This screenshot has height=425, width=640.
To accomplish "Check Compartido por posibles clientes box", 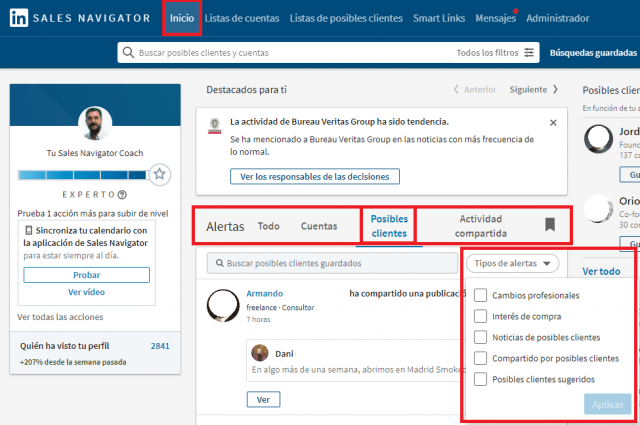I will [480, 358].
